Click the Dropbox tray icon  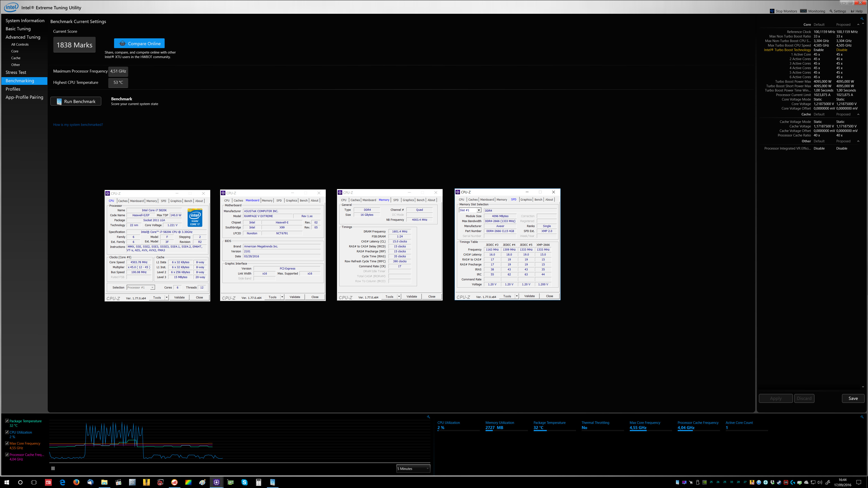point(772,482)
